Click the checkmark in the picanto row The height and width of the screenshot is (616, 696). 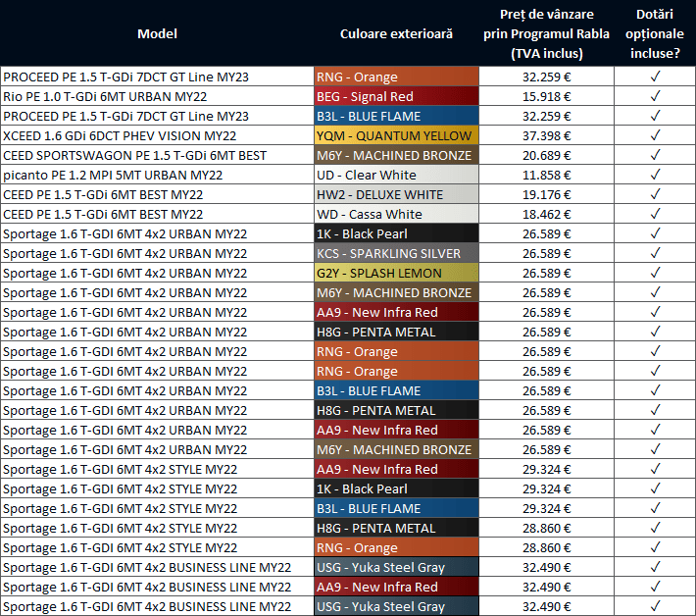pos(655,174)
